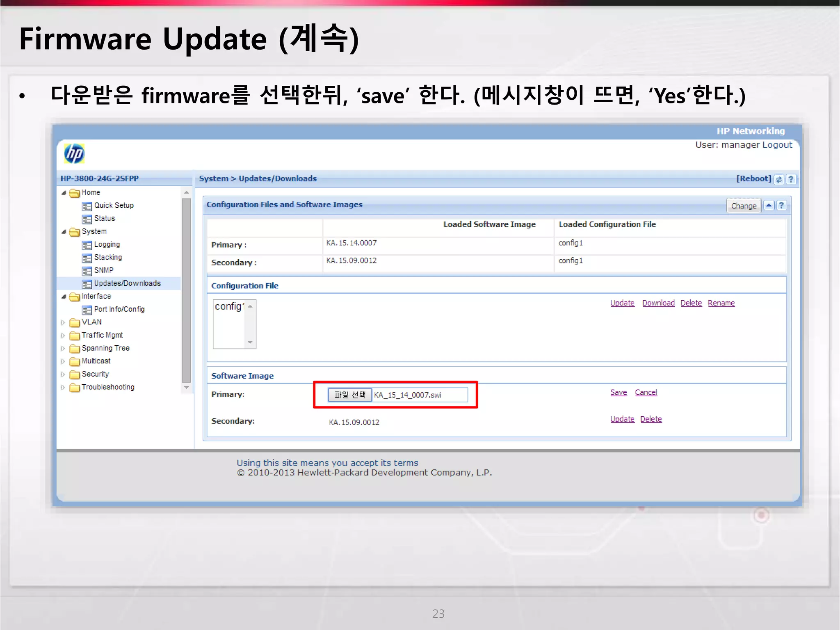Expand the Traffic Mgmt tree node arrow
Viewport: 840px width, 630px height.
(x=63, y=336)
